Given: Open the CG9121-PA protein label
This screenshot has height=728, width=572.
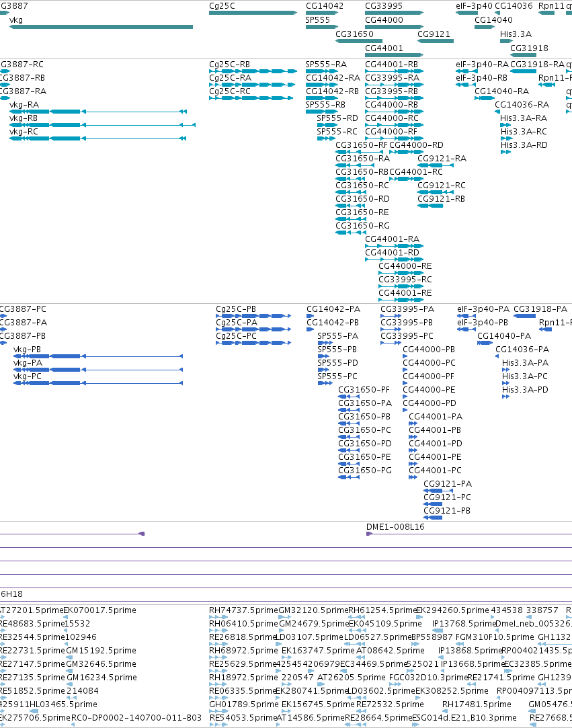Looking at the screenshot, I should [448, 484].
